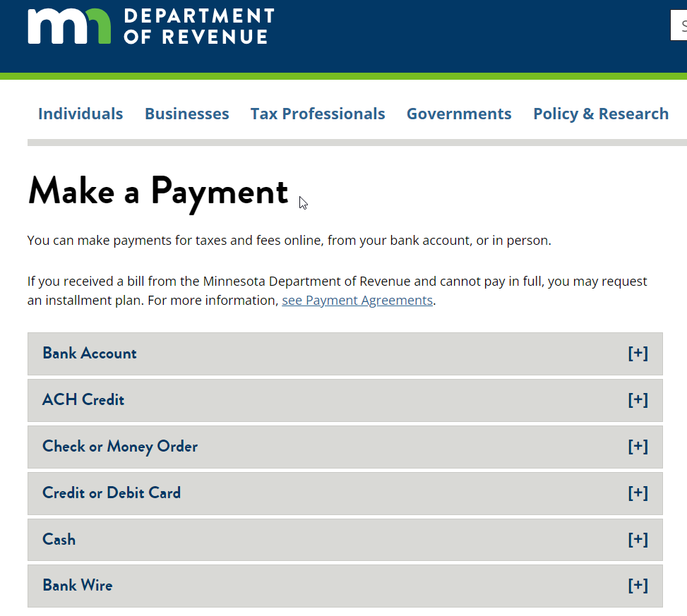
Task: Expand the ACH Credit section heading
Action: tap(83, 400)
